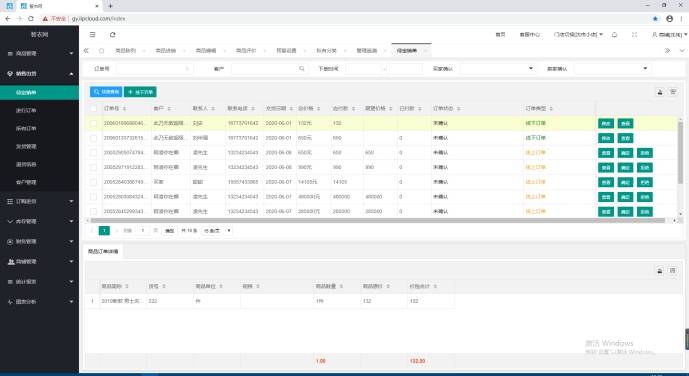Focus the customer search input
Screen dimensions: 689x376
[269, 69]
